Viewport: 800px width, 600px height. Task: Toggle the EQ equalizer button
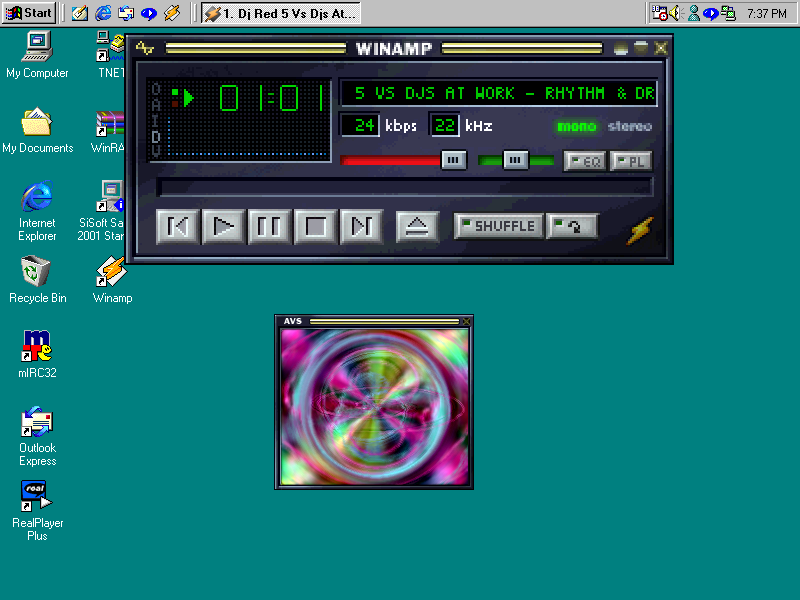click(585, 161)
